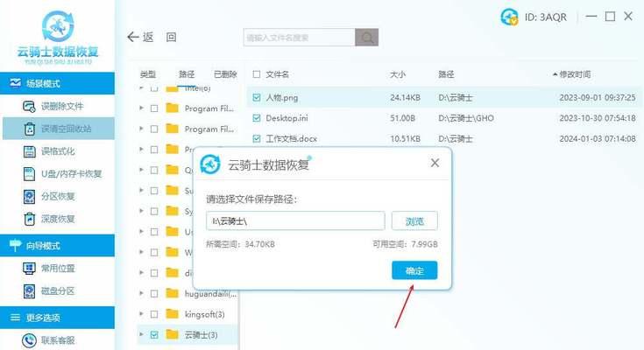Maximize the recovery application window
The image size is (644, 350).
pos(610,17)
